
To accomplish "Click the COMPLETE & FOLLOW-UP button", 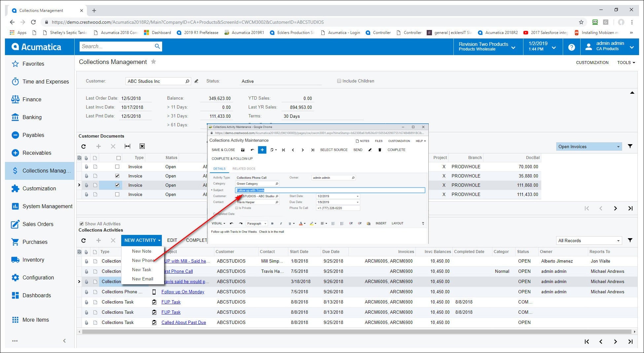I will click(x=232, y=159).
